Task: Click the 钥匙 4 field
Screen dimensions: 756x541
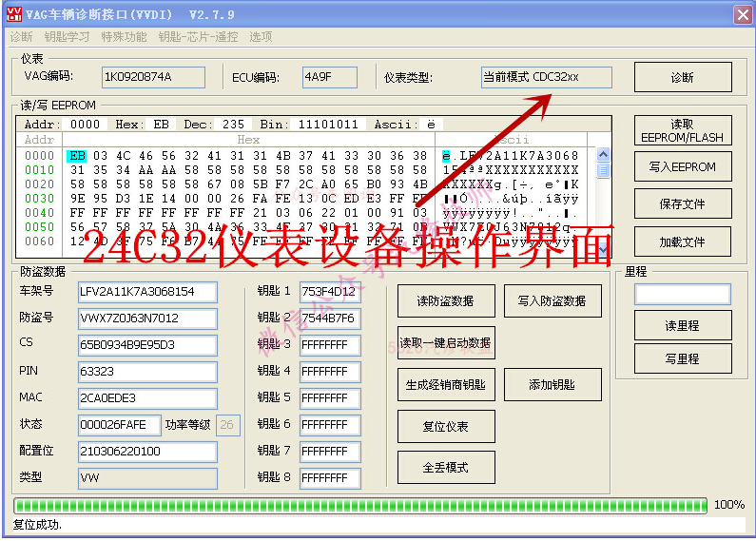Action: pyautogui.click(x=330, y=372)
